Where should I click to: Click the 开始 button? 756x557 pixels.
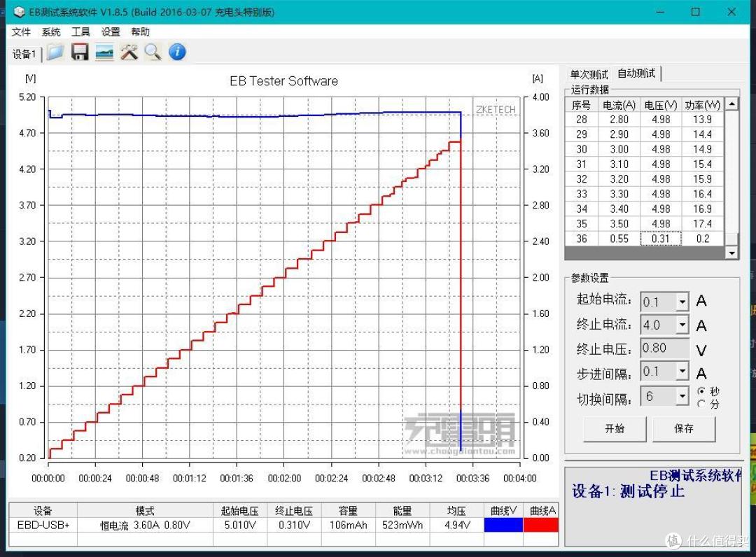[x=615, y=429]
